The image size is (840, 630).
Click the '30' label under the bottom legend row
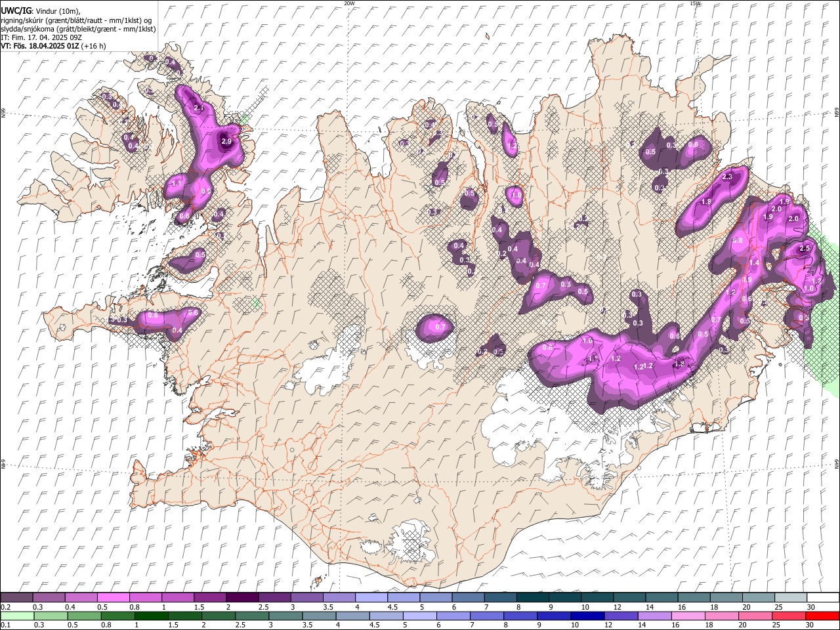tap(810, 625)
